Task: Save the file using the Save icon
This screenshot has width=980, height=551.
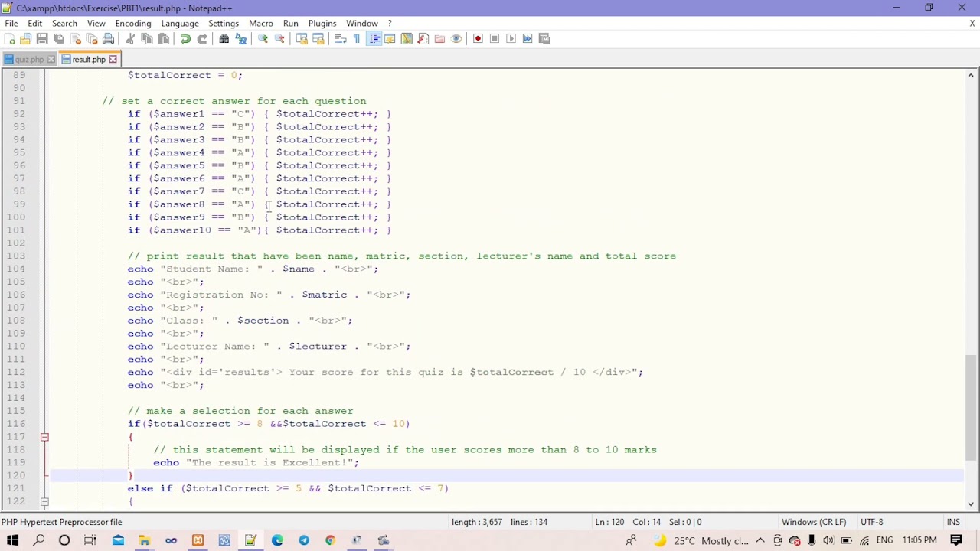Action: point(42,39)
